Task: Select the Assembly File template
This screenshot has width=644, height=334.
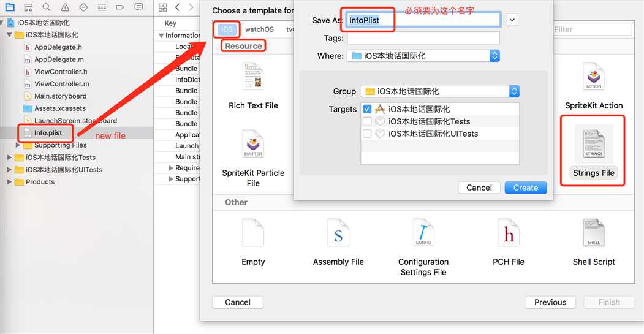Action: [x=338, y=243]
